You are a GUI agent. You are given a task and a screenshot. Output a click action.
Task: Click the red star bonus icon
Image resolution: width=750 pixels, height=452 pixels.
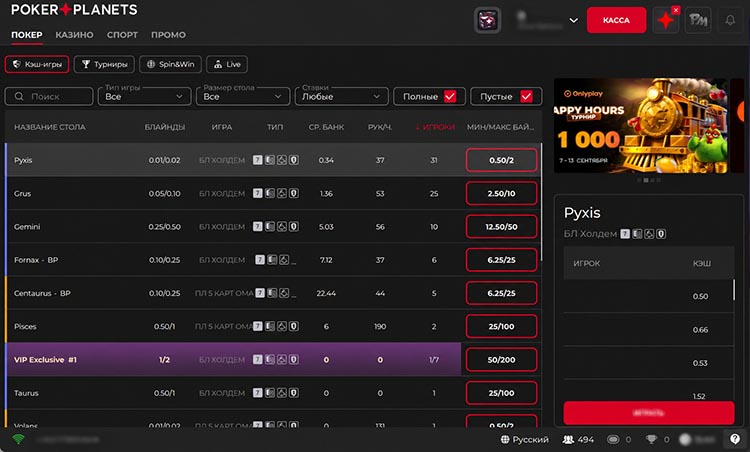pos(665,20)
